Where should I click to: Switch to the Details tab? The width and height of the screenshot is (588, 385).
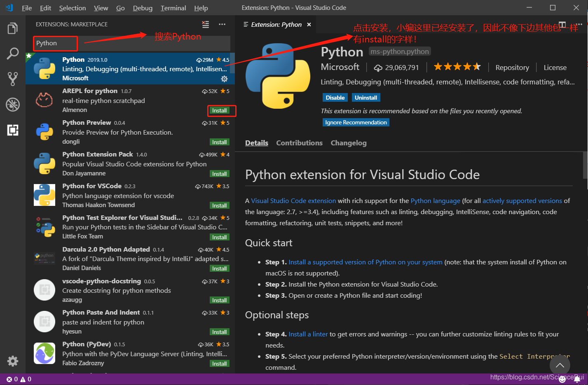(x=257, y=143)
